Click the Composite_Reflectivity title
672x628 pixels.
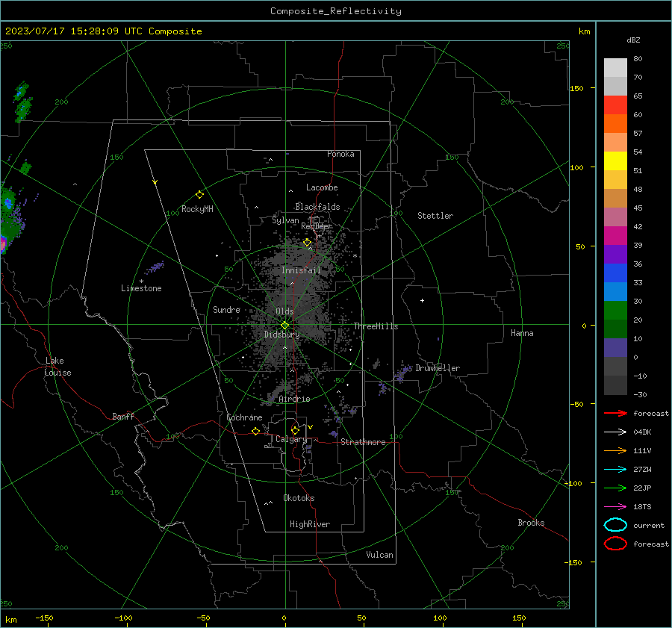[x=336, y=11]
